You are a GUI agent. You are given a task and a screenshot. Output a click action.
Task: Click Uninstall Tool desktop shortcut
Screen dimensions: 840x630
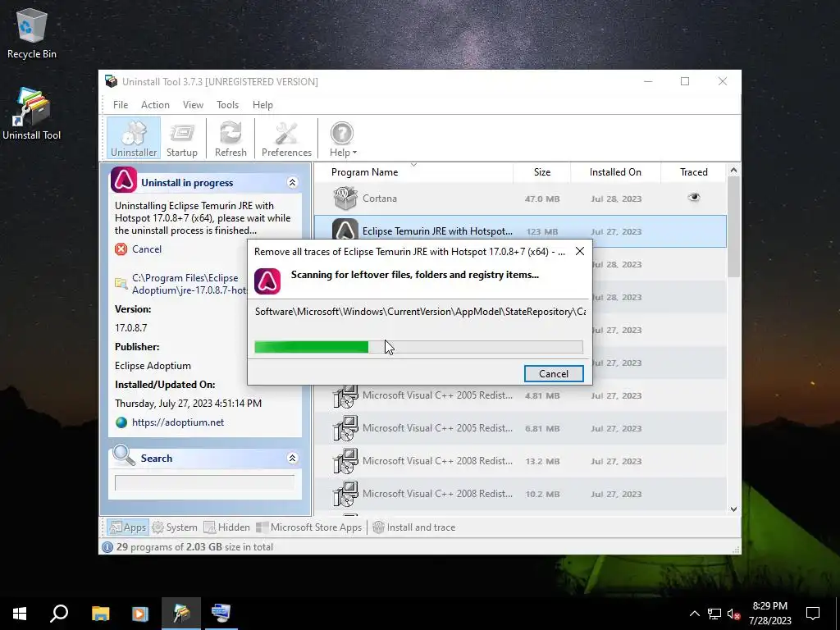pyautogui.click(x=32, y=113)
